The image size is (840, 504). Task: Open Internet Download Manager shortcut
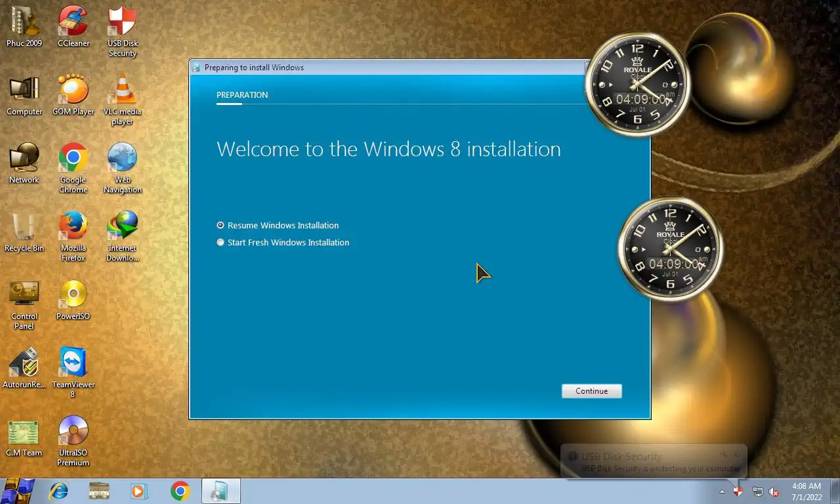123,236
